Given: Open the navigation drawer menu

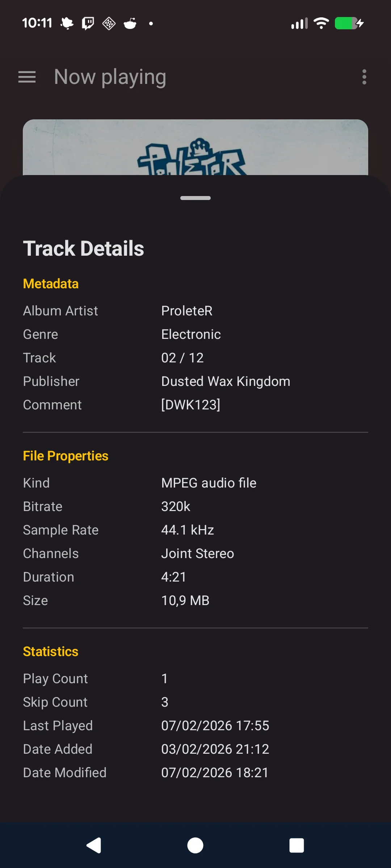Looking at the screenshot, I should (x=26, y=77).
